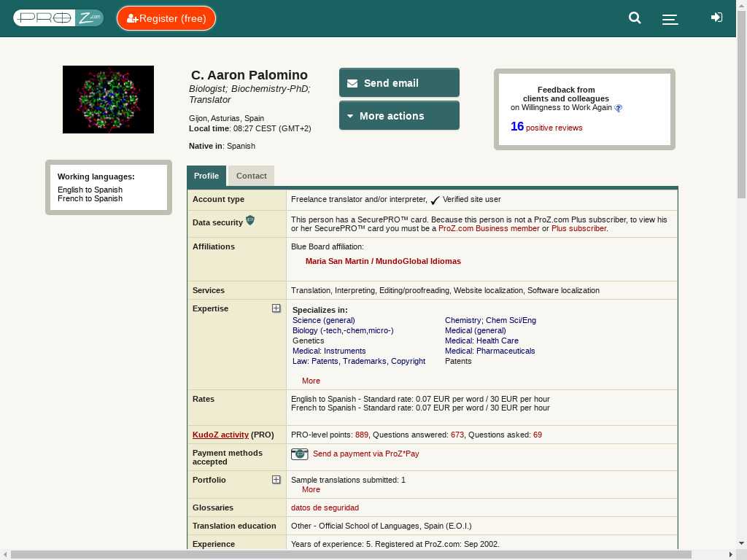Open the Medical: Pharmaceuticals link
Screen dimensions: 747x560
coord(489,351)
